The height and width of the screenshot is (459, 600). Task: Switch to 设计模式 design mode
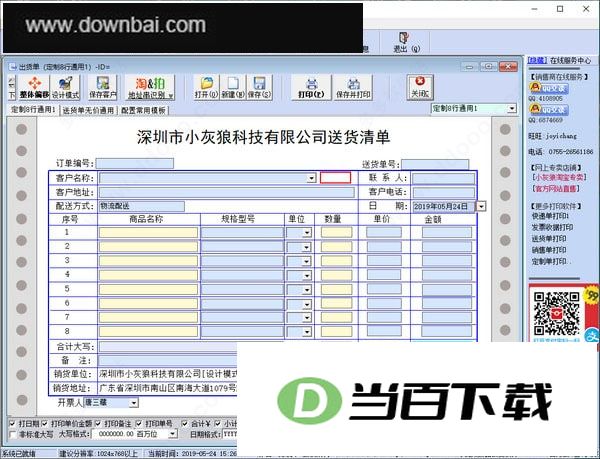coord(66,88)
